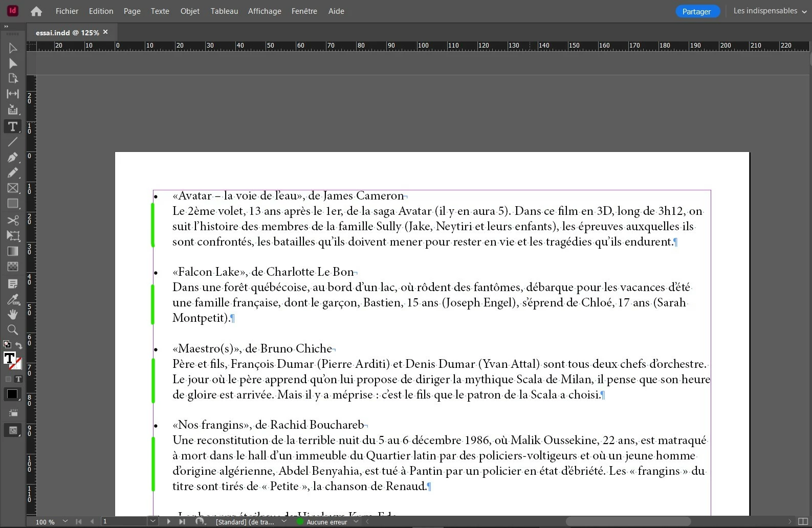
Task: Select the Selection tool (black arrow outline)
Action: tap(13, 48)
